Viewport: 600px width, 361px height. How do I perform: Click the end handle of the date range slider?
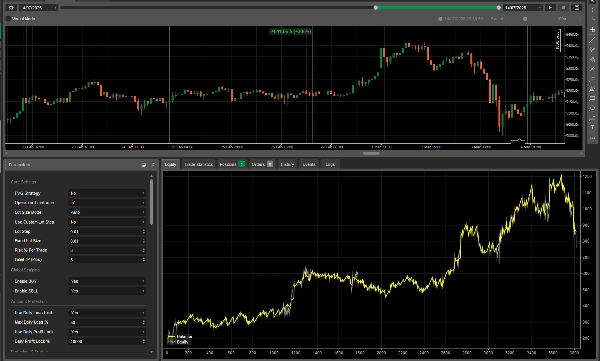pos(499,8)
